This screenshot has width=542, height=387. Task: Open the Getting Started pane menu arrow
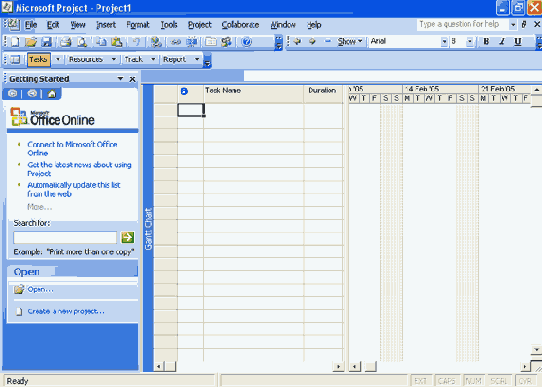pyautogui.click(x=120, y=79)
